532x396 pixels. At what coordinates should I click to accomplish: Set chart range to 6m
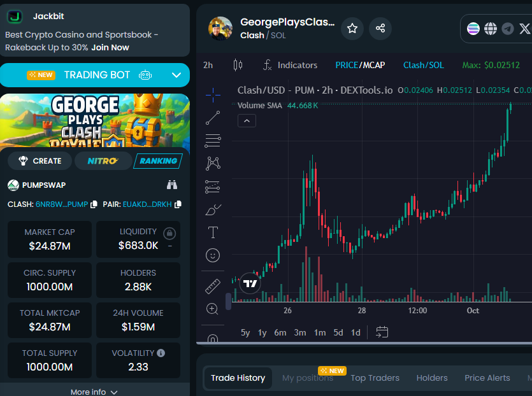pyautogui.click(x=280, y=332)
